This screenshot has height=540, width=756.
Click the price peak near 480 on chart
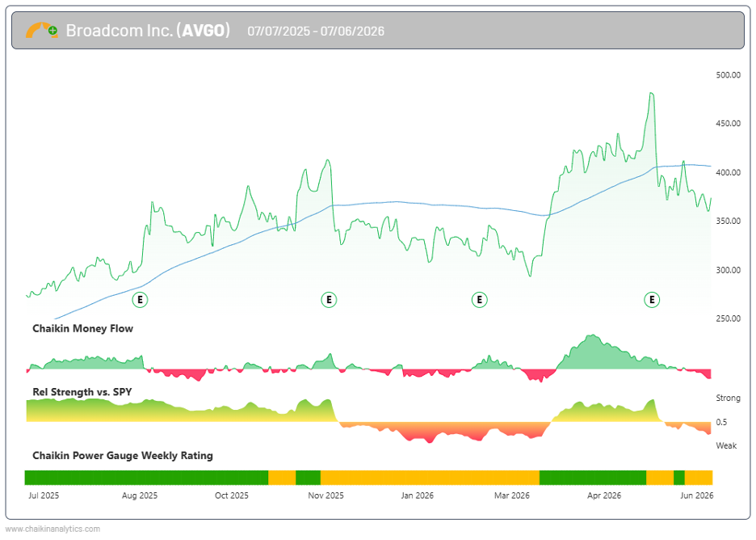(x=651, y=94)
